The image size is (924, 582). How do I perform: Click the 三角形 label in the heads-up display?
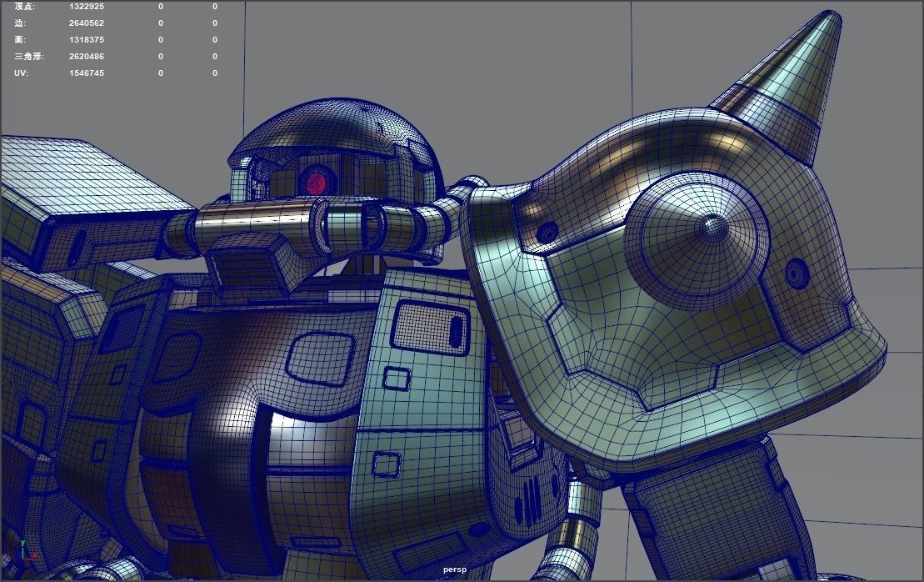tap(29, 57)
